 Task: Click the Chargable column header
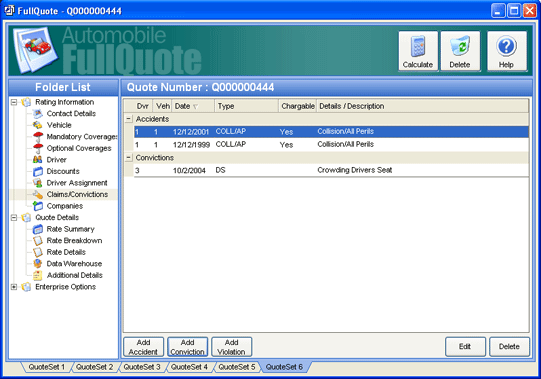[x=298, y=106]
